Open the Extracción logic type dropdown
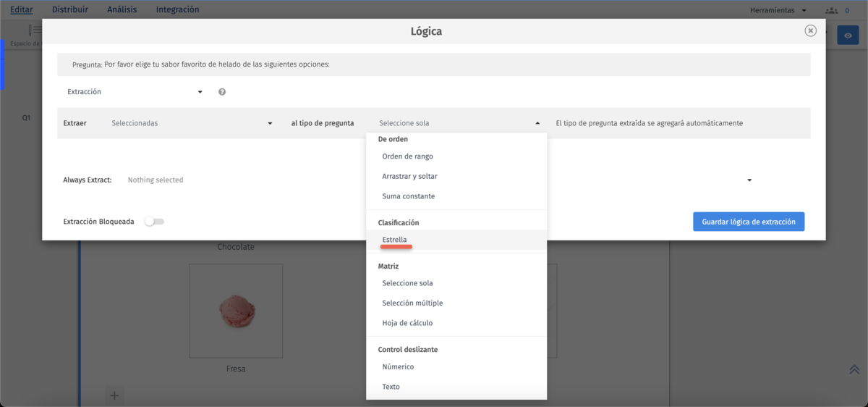This screenshot has height=407, width=868. point(135,92)
